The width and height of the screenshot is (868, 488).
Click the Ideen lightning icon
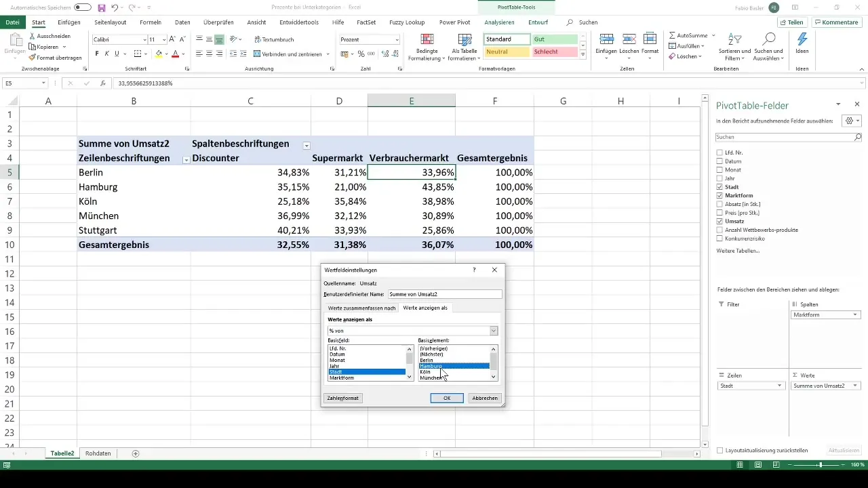[802, 39]
